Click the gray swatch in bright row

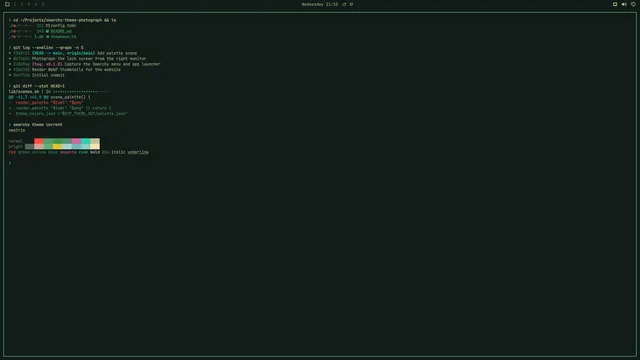click(x=29, y=147)
